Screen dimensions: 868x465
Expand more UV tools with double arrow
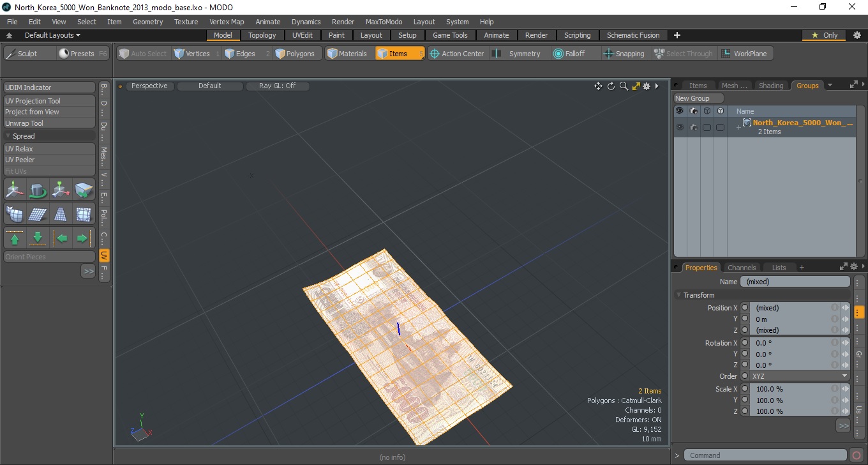[88, 271]
